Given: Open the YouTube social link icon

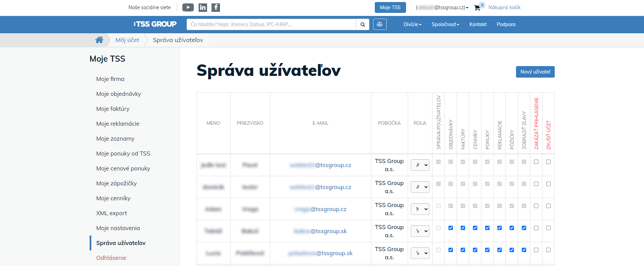Looking at the screenshot, I should tap(188, 7).
